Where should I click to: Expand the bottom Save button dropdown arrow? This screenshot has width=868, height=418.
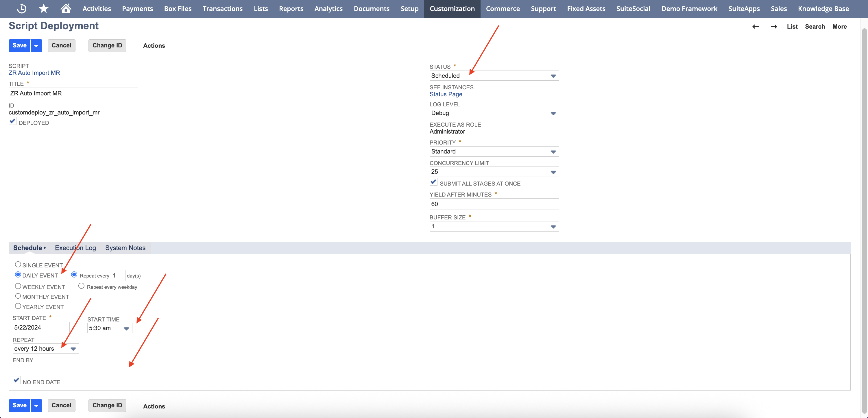click(36, 406)
